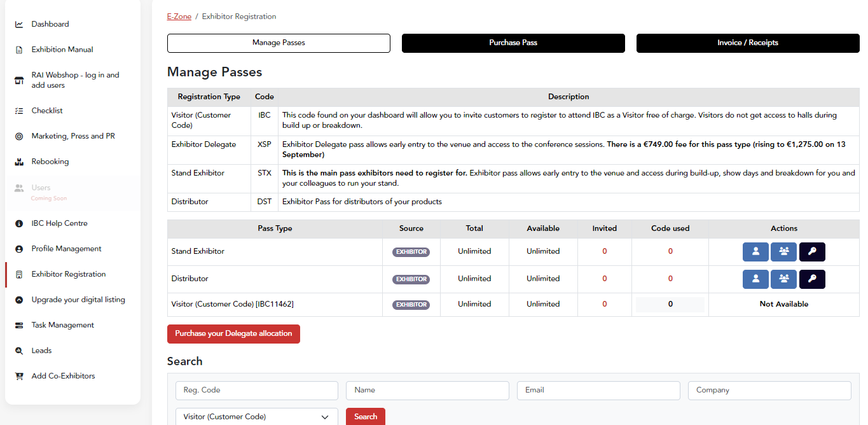The width and height of the screenshot is (868, 425).
Task: Select Checklist in the sidebar menu
Action: tap(46, 110)
